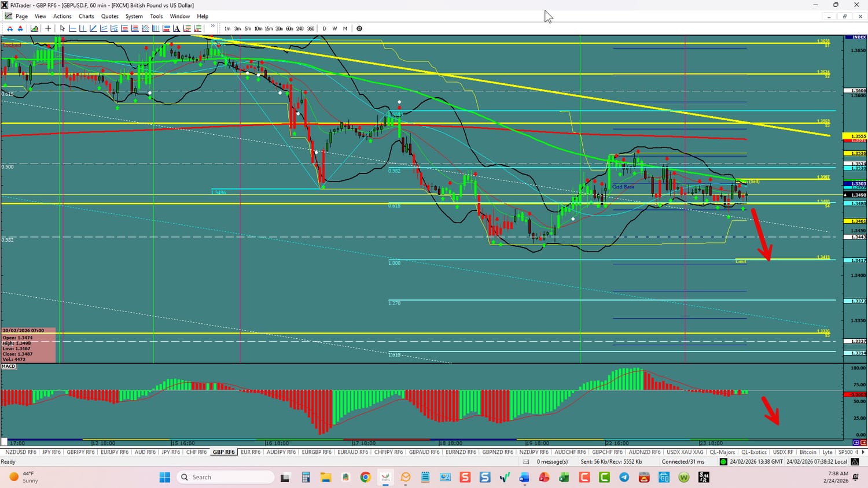Select the vertical line drawing tool
Viewport: 868px width, 488px height.
(x=83, y=28)
